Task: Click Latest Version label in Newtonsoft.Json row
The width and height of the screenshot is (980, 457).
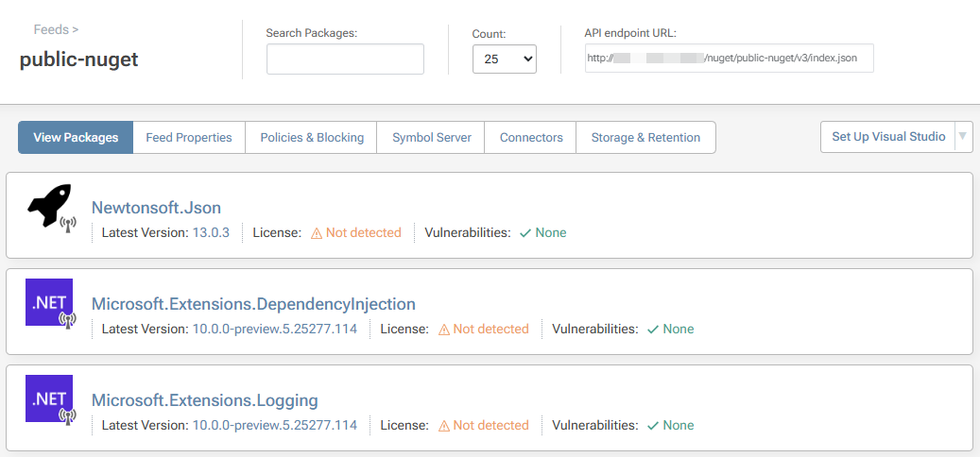Action: [x=145, y=233]
